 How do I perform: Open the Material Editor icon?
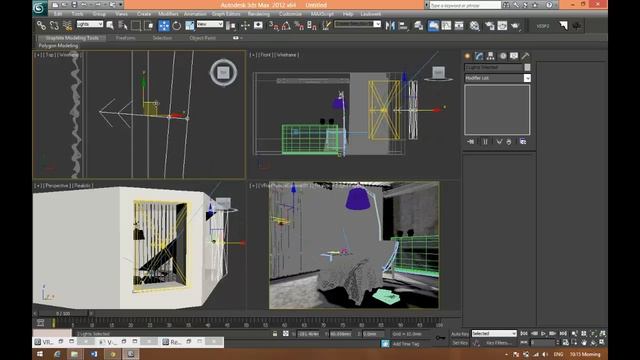[x=474, y=25]
